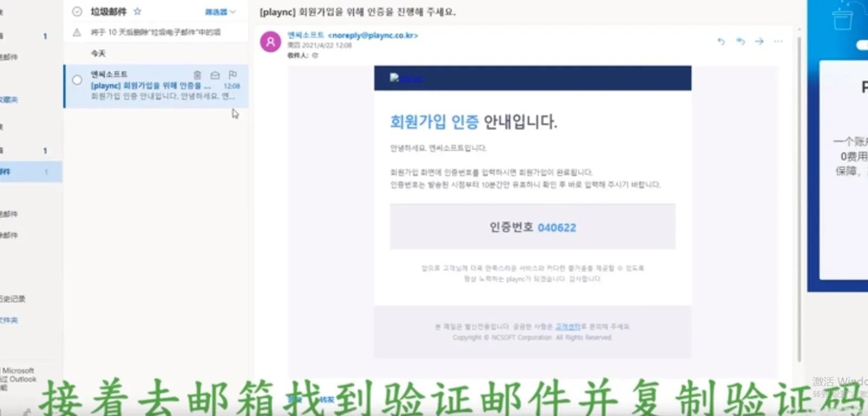The image size is (868, 416).
Task: Open 历史记录 in the left folder pane
Action: pyautogui.click(x=12, y=299)
